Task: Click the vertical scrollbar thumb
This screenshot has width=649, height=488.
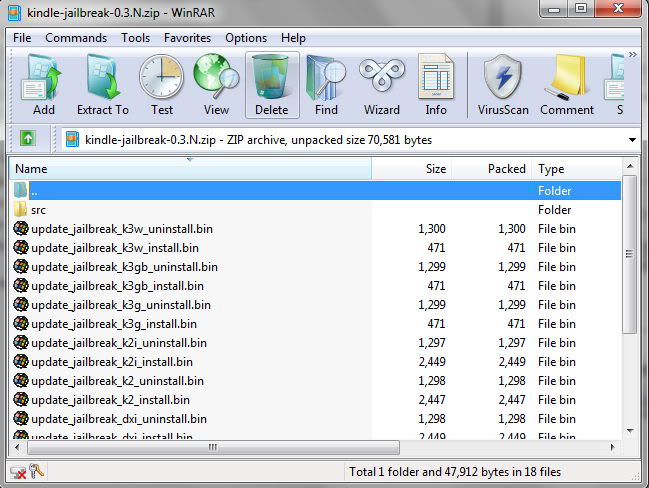Action: click(630, 254)
